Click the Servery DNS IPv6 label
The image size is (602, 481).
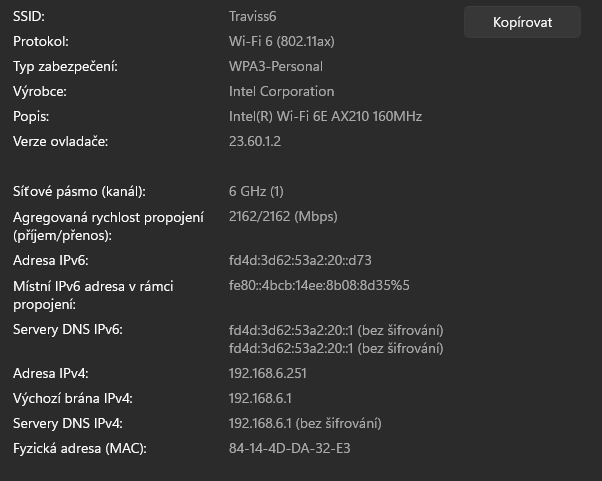coord(67,330)
